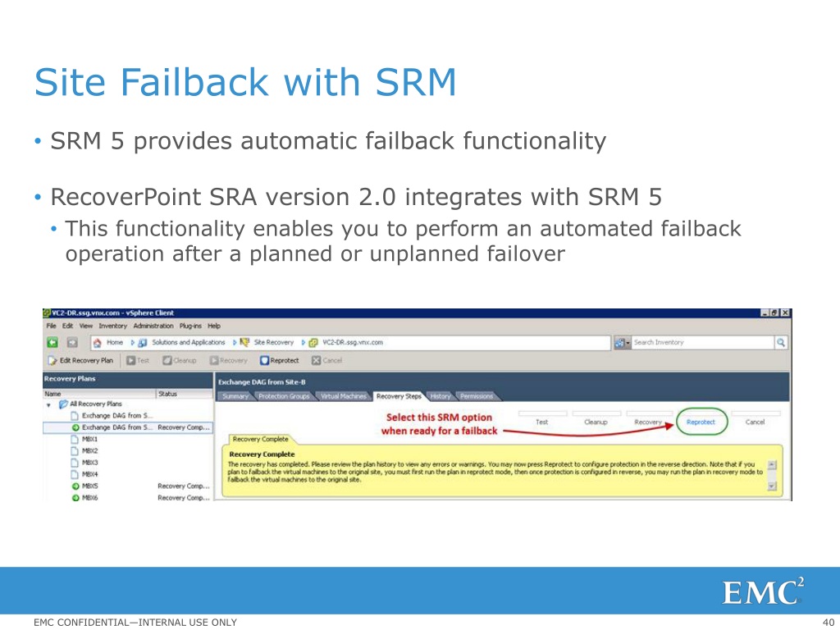Image resolution: width=840 pixels, height=630 pixels.
Task: Click the Cleanup toolbar button
Action: [180, 361]
